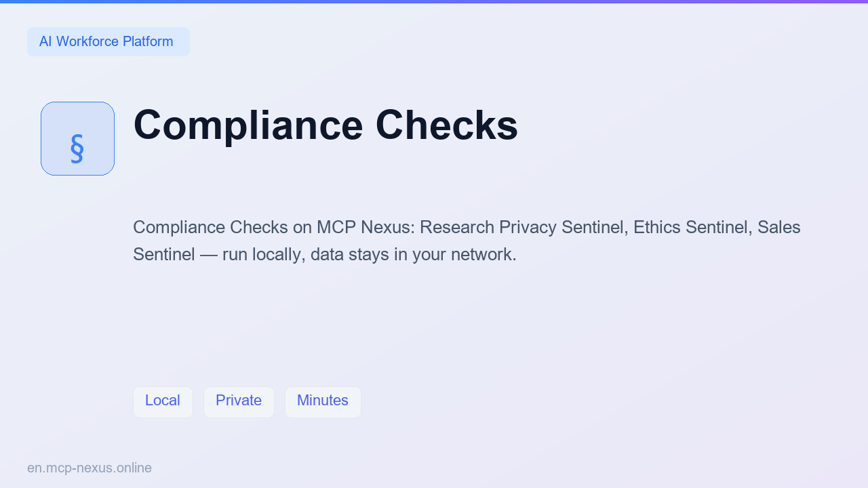Select the blue § symbol glyph
868x488 pixels.
(77, 148)
